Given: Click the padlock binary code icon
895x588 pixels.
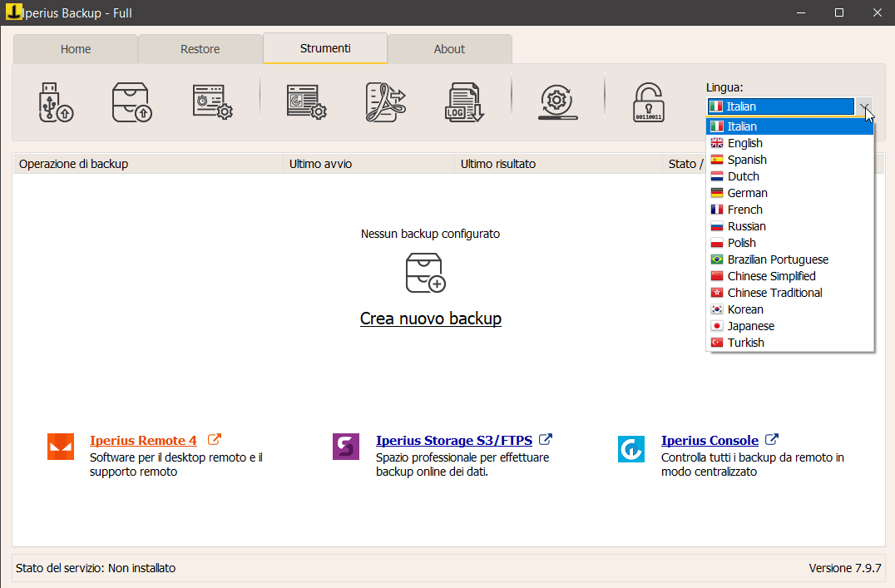Looking at the screenshot, I should [649, 102].
